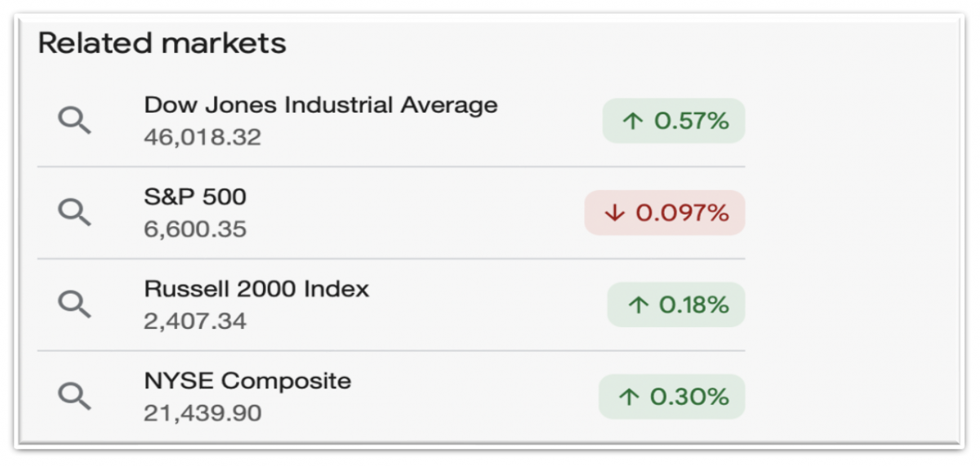This screenshot has height=466, width=980.
Task: Select the S&P 500 value 6,600.35
Action: (194, 229)
